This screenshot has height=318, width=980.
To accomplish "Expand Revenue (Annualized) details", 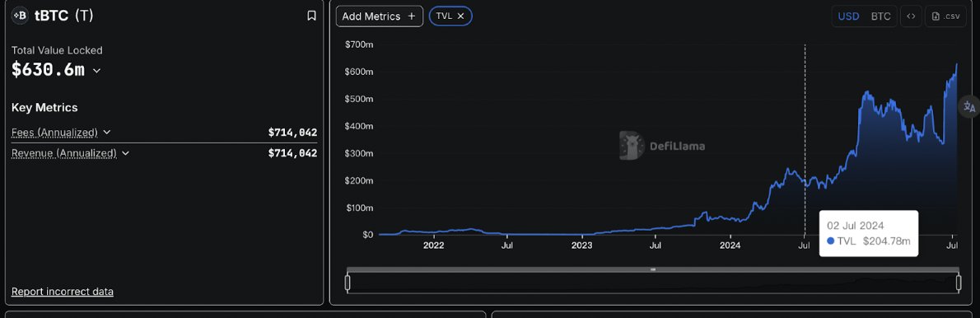I will tap(126, 153).
